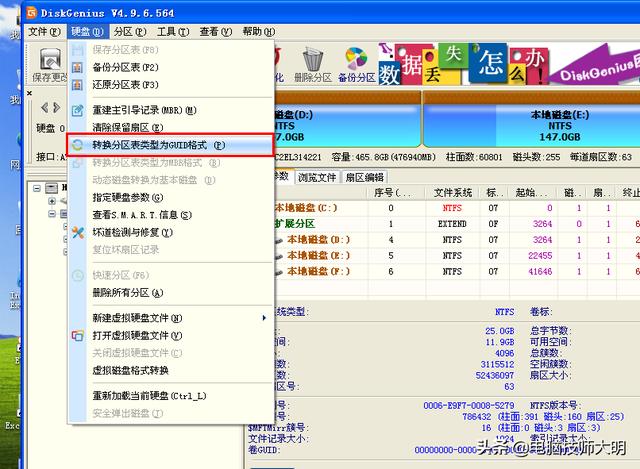Choose 打开虚拟硬盘文件 menu entry
This screenshot has width=640, height=469.
[x=171, y=336]
